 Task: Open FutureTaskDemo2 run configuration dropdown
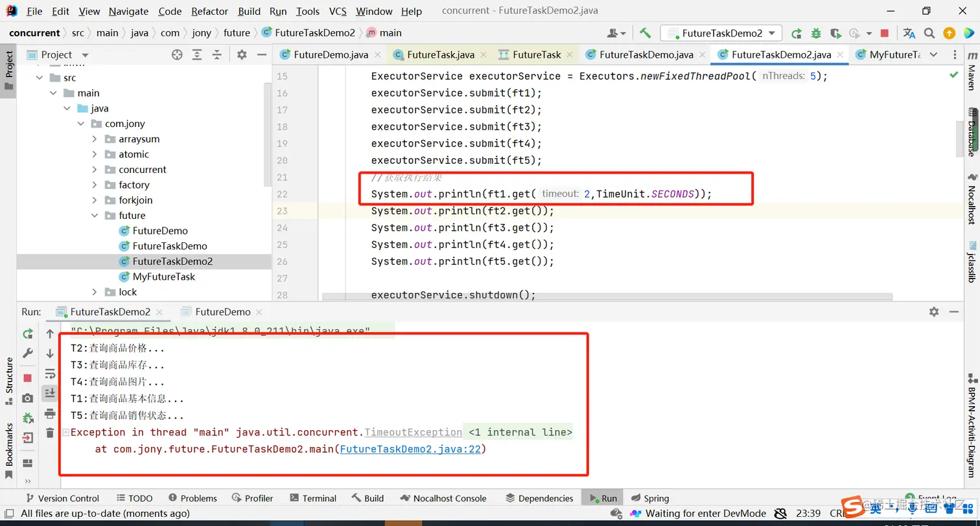click(721, 33)
